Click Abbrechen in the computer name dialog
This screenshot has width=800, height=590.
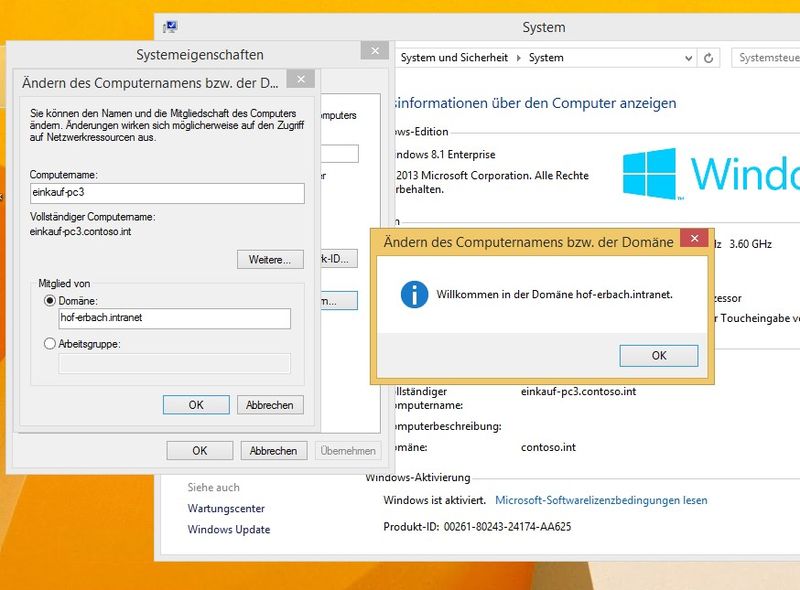tap(272, 404)
